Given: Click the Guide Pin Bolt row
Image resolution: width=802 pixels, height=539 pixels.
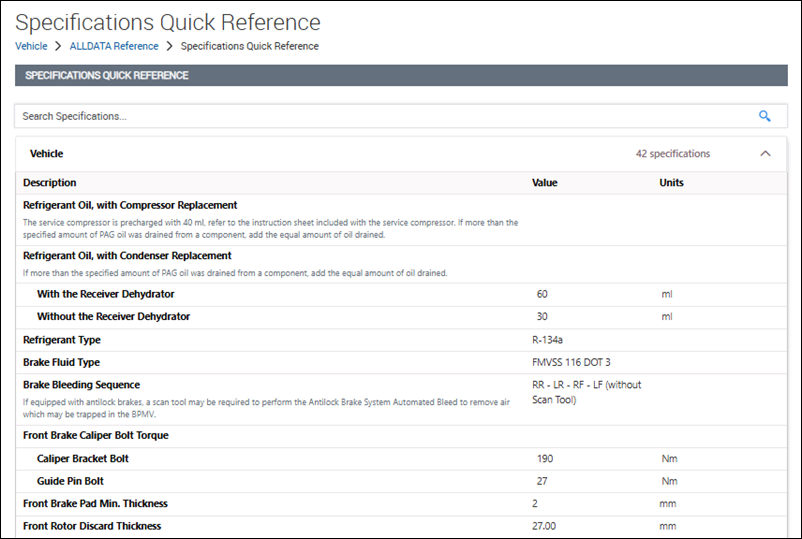Looking at the screenshot, I should coord(72,480).
